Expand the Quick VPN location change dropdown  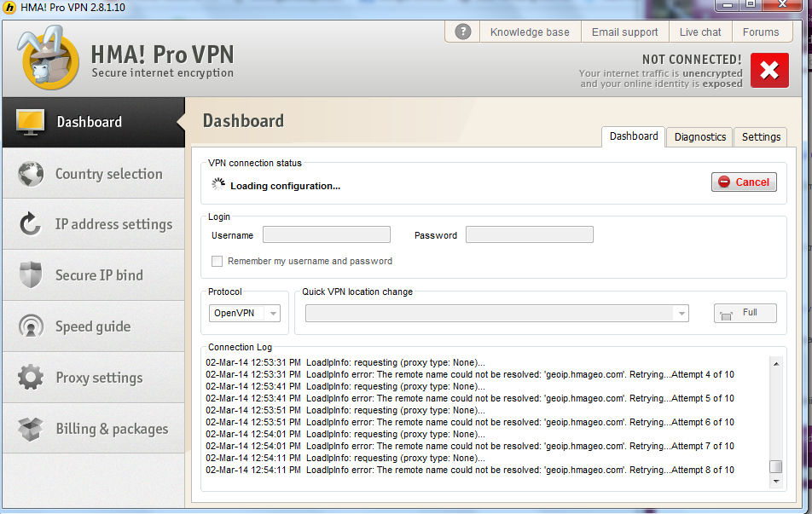tap(681, 314)
